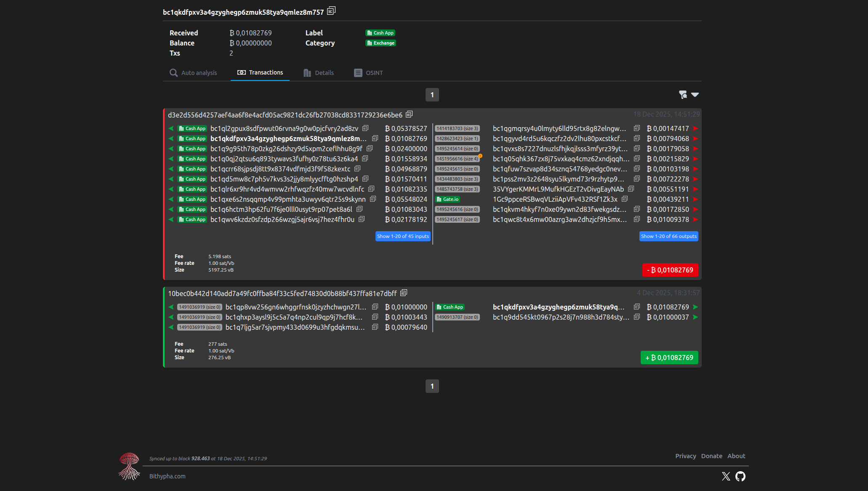This screenshot has width=868, height=491.
Task: Open the OSINT tab
Action: pos(368,73)
